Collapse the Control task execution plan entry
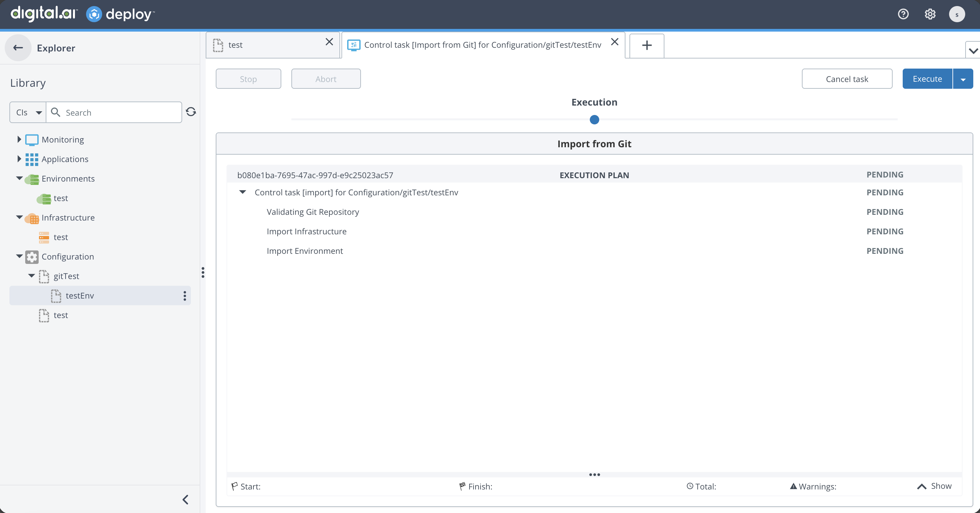Viewport: 980px width, 513px height. 242,192
